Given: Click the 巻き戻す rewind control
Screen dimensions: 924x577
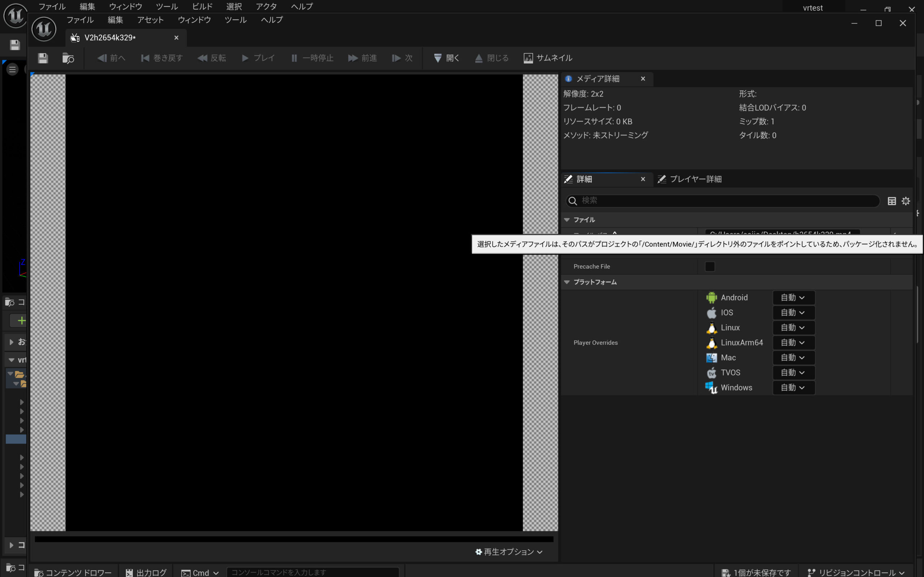Looking at the screenshot, I should point(162,58).
